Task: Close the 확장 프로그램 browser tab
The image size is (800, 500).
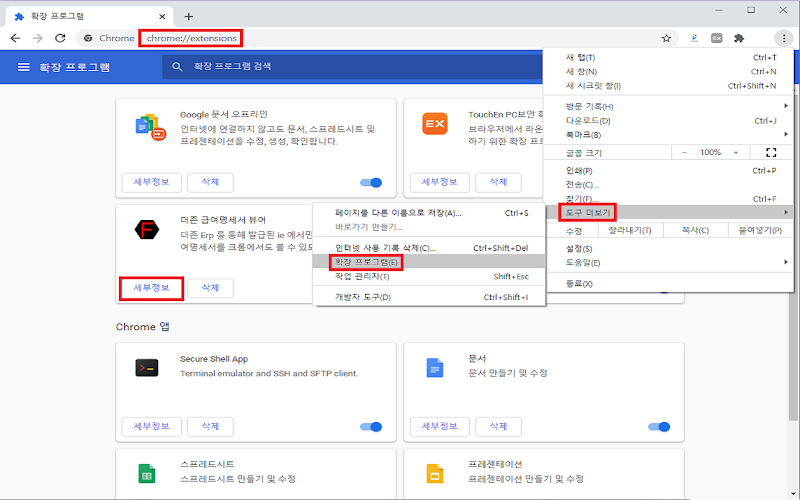Action: 162,16
